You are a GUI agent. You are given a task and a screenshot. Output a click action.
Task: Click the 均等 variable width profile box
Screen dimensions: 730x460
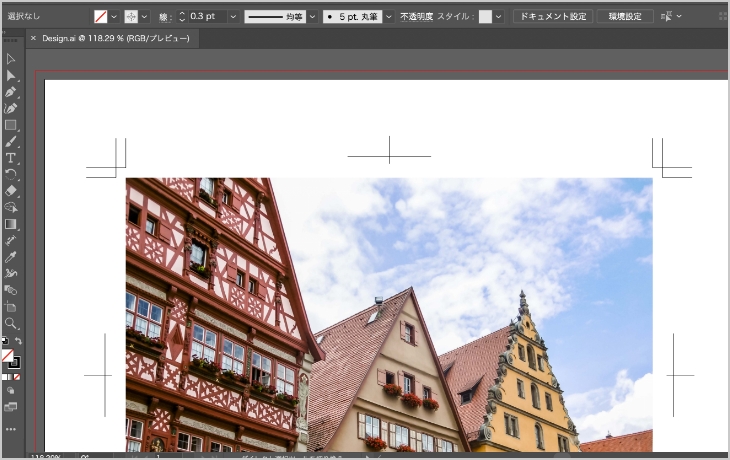point(275,17)
